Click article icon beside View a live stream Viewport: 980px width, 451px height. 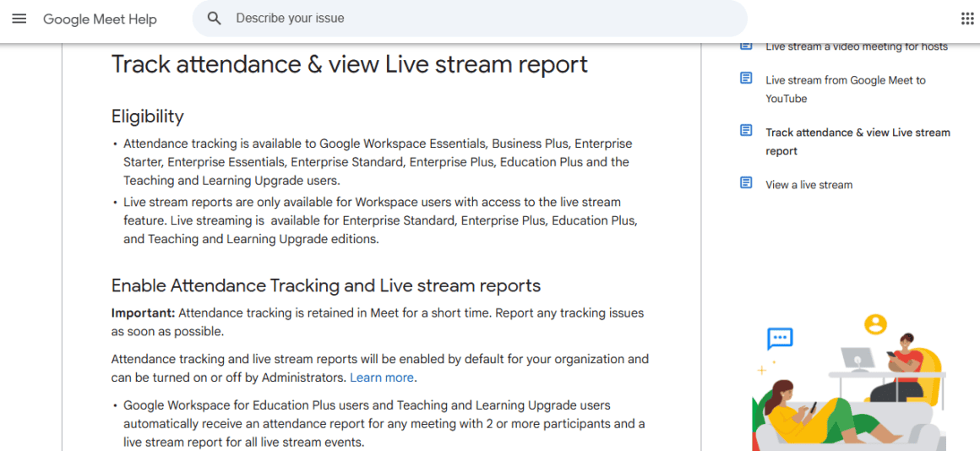[746, 183]
